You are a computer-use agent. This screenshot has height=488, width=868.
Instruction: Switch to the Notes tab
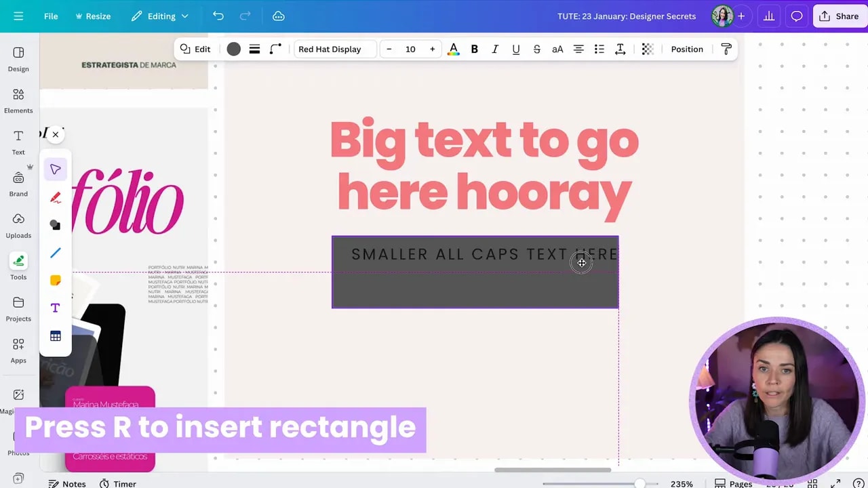[66, 483]
